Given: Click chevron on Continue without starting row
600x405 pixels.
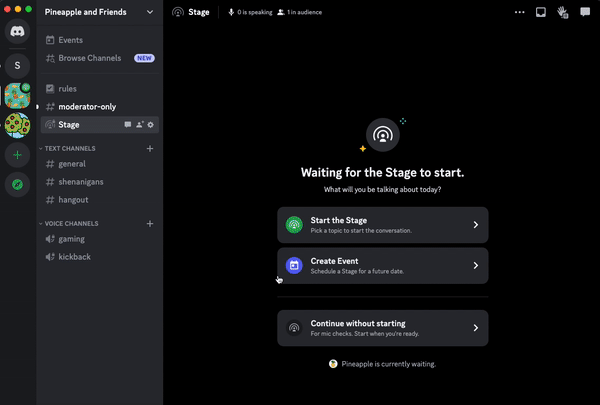Looking at the screenshot, I should 476,328.
